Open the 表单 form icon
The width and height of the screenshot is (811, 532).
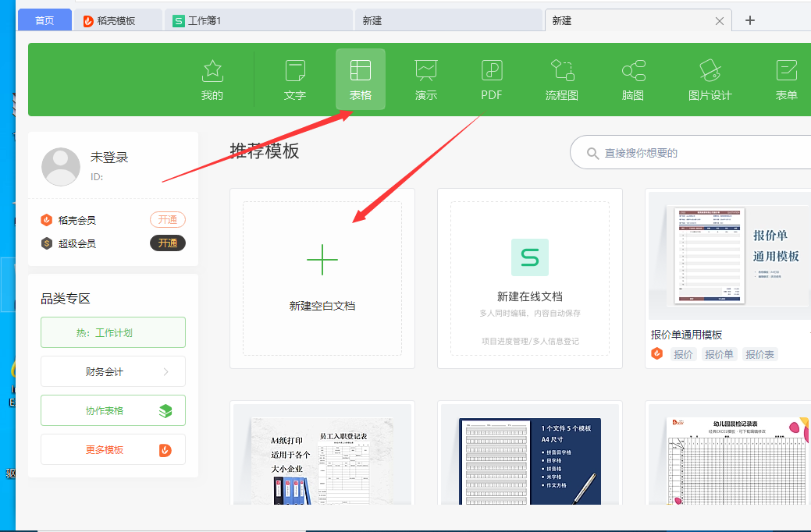click(786, 80)
